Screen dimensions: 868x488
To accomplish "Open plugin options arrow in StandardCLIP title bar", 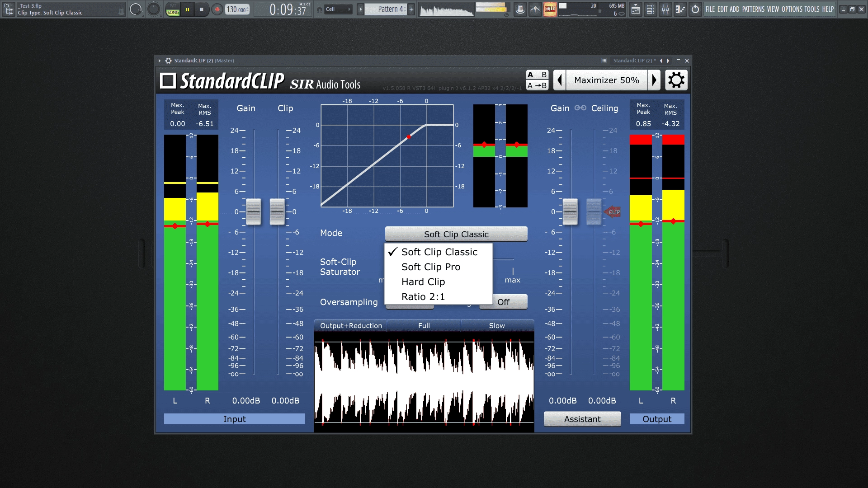I will [x=160, y=61].
